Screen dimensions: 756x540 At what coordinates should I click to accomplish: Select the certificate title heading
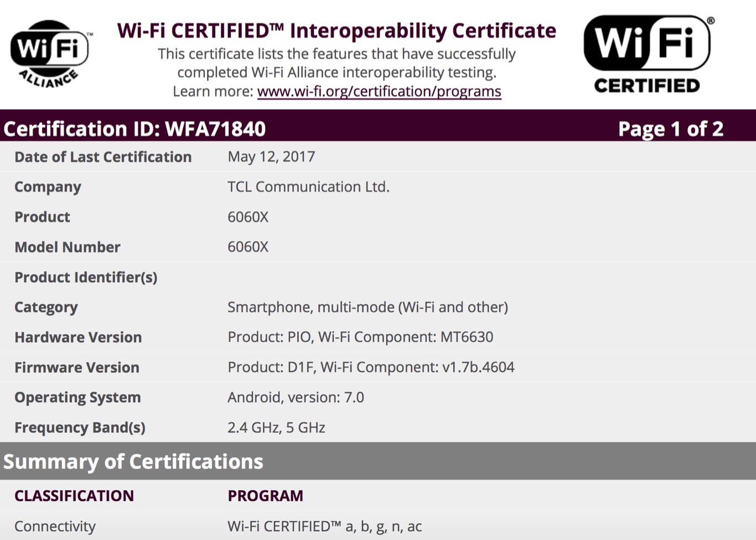coord(336,30)
